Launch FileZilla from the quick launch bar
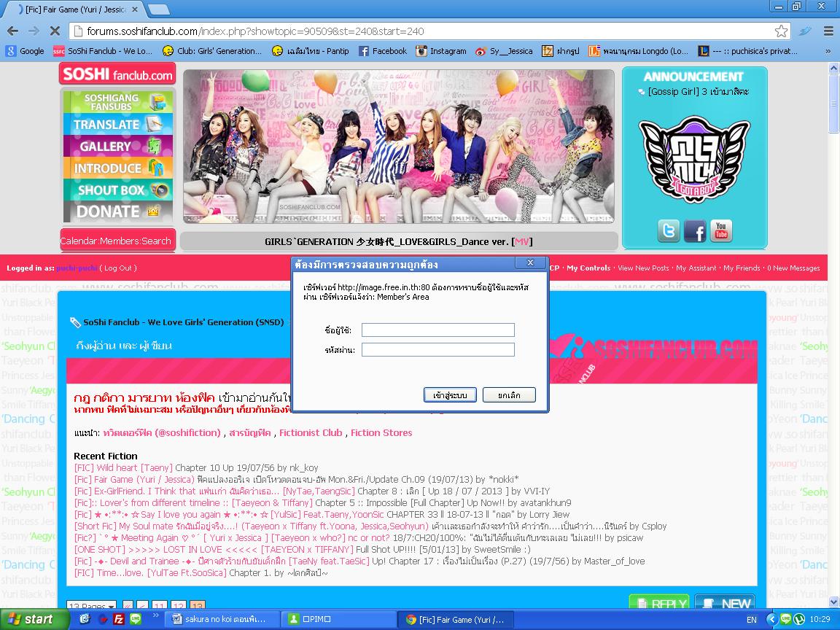This screenshot has width=840, height=630. click(x=119, y=619)
